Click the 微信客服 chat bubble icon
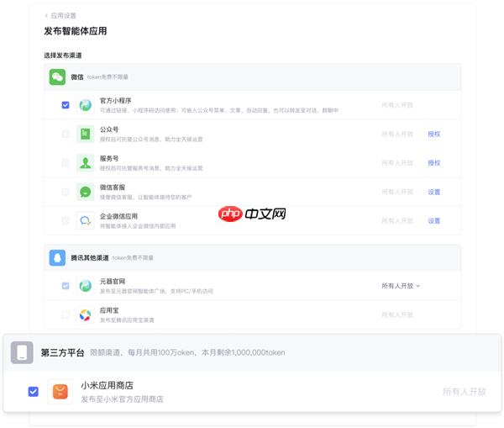This screenshot has width=504, height=428. pos(85,192)
